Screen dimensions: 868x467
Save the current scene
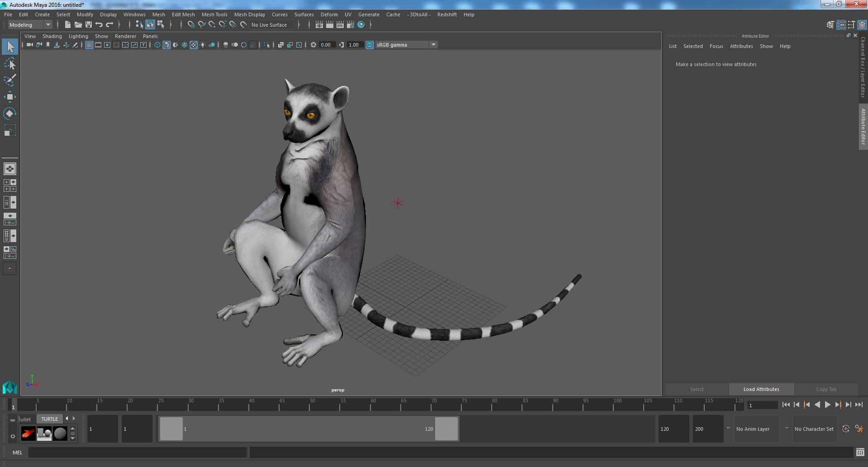[88, 25]
